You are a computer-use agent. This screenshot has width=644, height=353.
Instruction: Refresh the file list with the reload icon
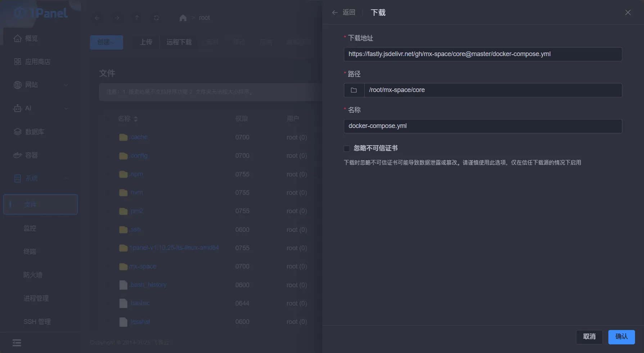157,18
